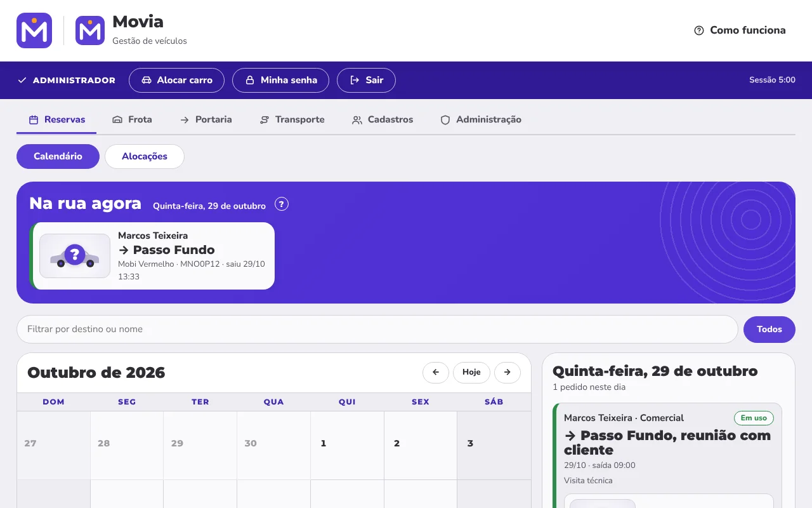This screenshot has height=508, width=812.
Task: Select calendar day 3
Action: [494, 445]
